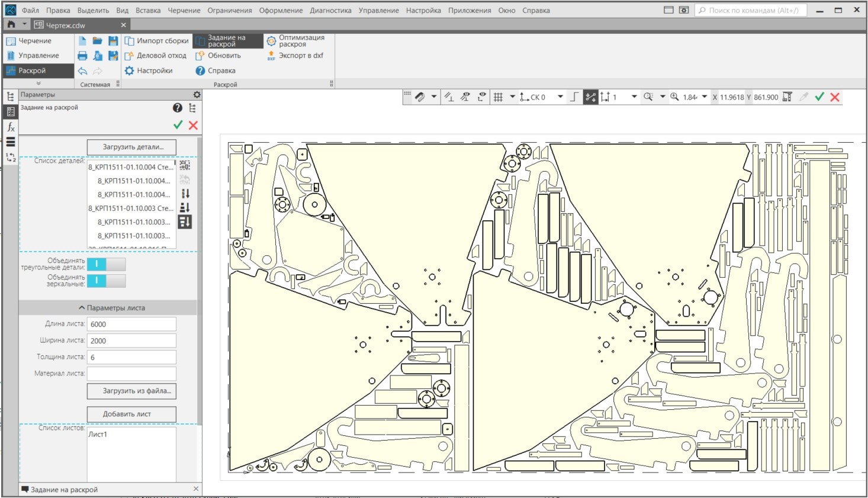Open the Оптимизация раскроя tool
The image size is (868, 498).
click(271, 41)
